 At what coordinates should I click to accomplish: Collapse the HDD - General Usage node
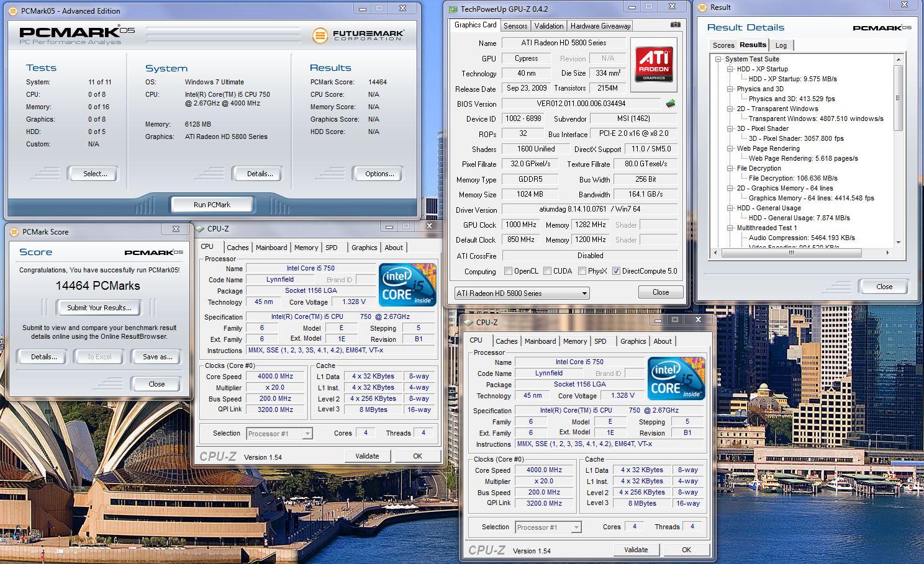(730, 208)
